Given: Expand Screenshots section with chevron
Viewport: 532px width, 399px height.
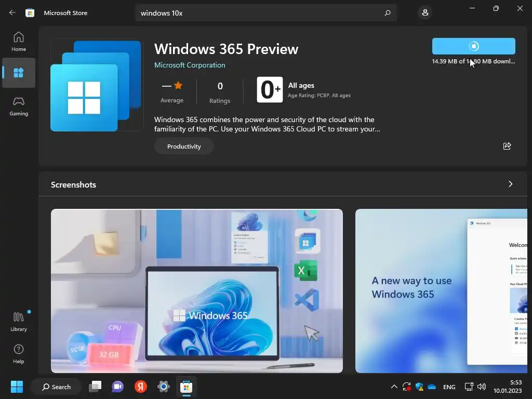Looking at the screenshot, I should pos(510,184).
